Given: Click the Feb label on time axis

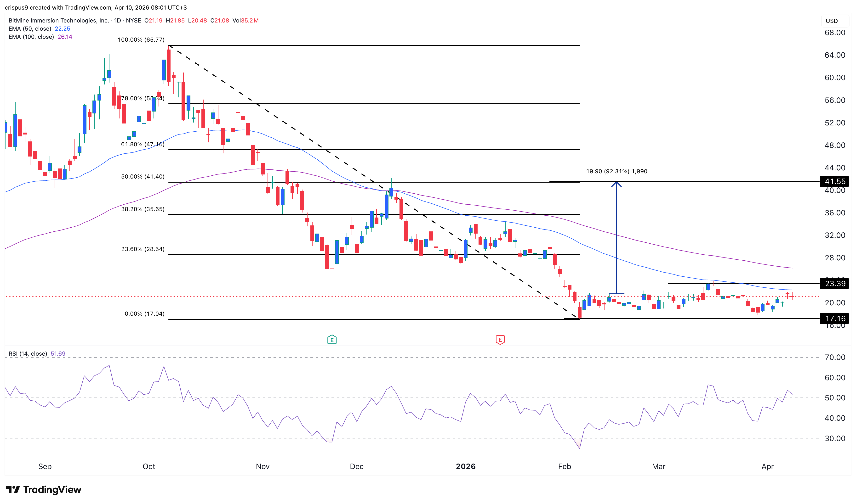Looking at the screenshot, I should pyautogui.click(x=565, y=466).
